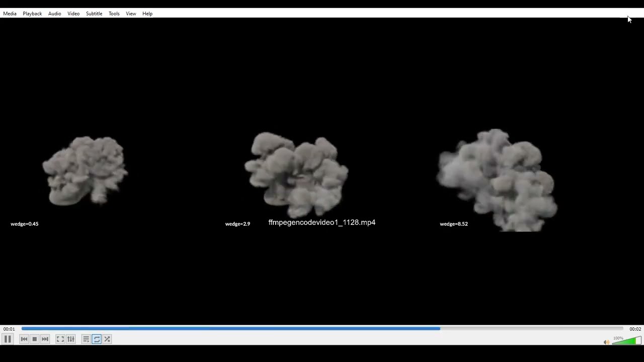The image size is (644, 362).
Task: Mute audio via speaker icon
Action: pyautogui.click(x=606, y=342)
